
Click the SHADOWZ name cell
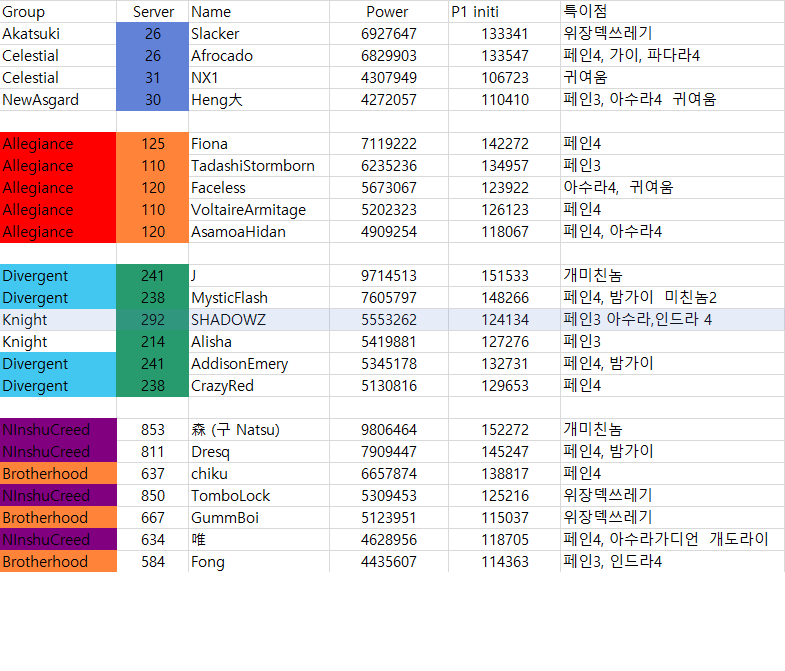click(258, 320)
